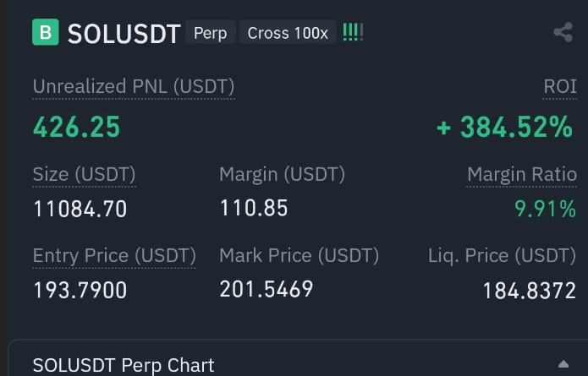Click the Entry Price (USDT) label
This screenshot has width=588, height=376.
(x=114, y=255)
